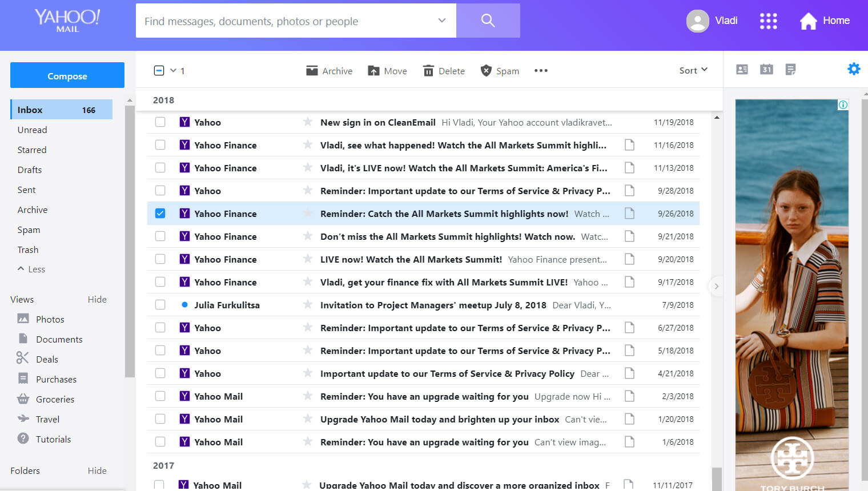Open the Unread folder
The height and width of the screenshot is (491, 868).
33,130
